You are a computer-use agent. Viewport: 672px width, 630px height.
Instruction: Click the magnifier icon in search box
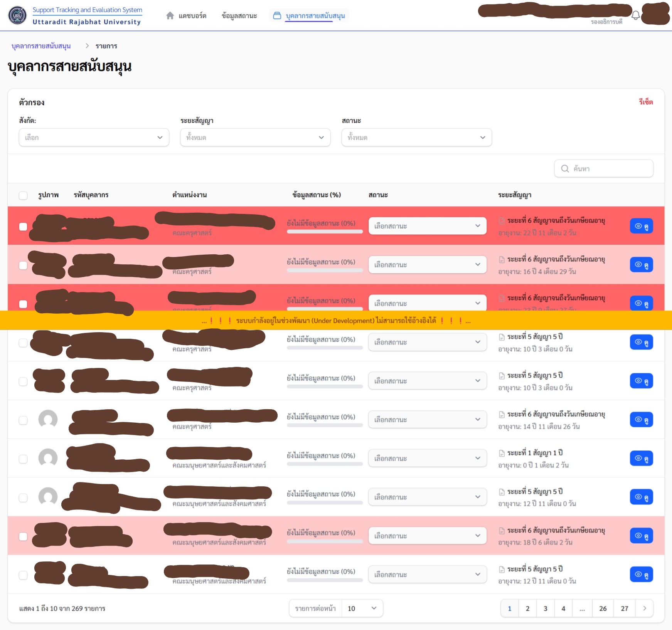565,169
